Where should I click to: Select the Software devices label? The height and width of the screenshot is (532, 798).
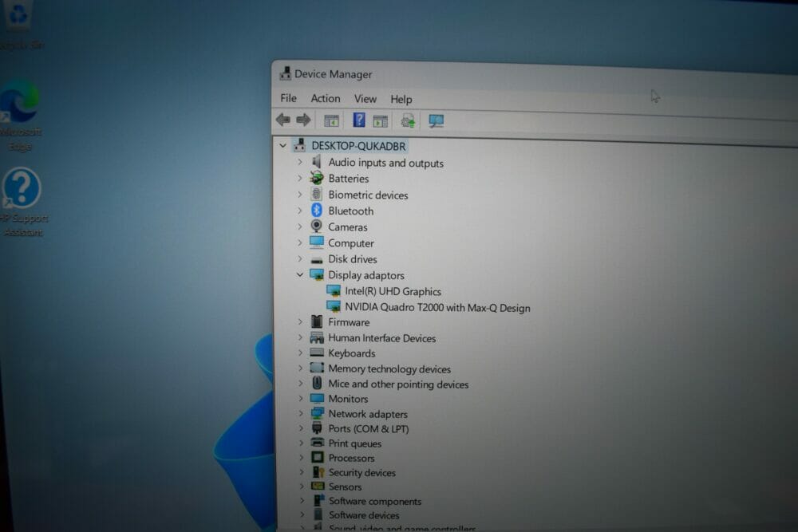click(x=364, y=515)
